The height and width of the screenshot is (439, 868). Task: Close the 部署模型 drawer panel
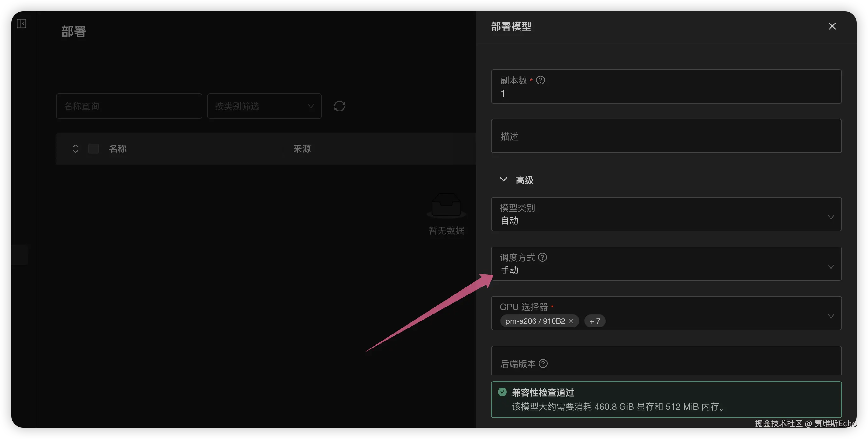[x=832, y=26]
